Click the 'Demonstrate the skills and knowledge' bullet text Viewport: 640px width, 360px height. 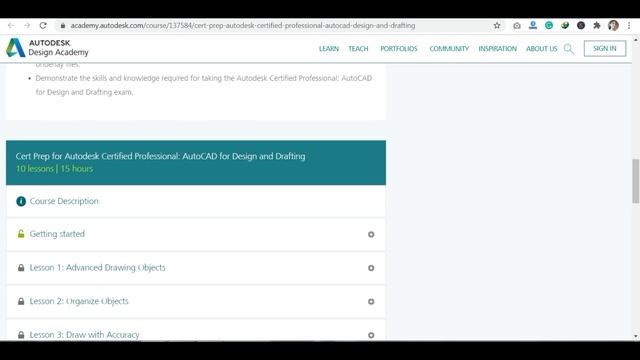point(203,85)
